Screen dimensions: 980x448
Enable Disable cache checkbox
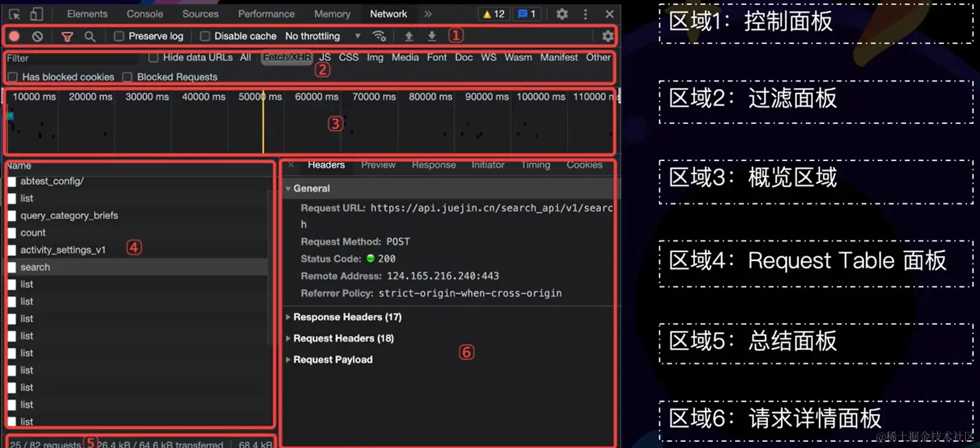[x=205, y=36]
